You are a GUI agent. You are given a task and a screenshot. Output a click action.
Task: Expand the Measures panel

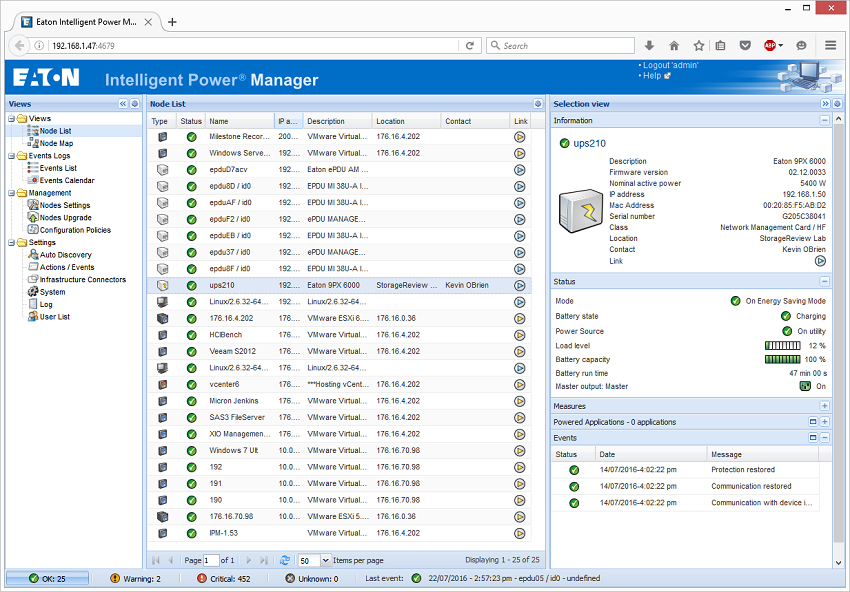point(825,406)
